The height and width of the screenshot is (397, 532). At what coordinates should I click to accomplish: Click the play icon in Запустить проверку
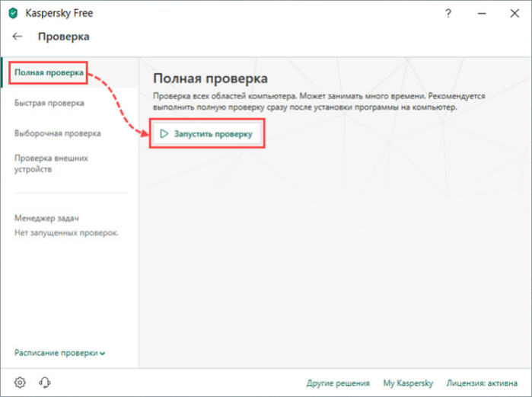164,134
